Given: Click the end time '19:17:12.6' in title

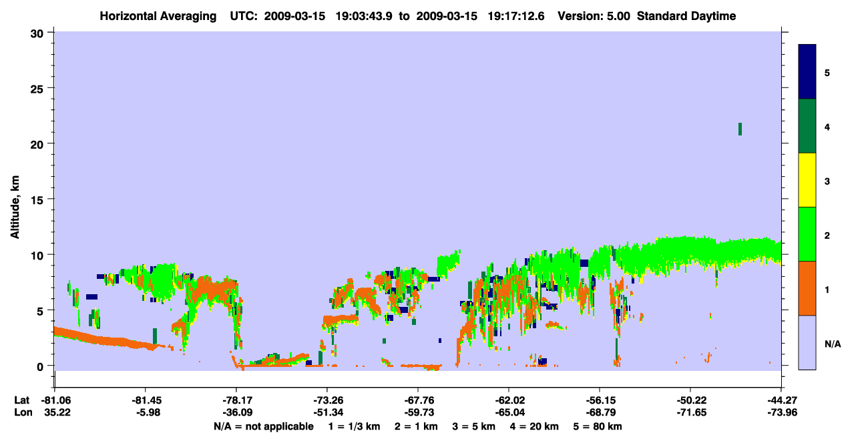Looking at the screenshot, I should point(517,16).
